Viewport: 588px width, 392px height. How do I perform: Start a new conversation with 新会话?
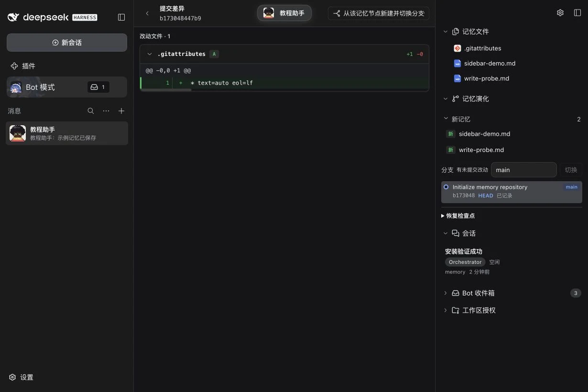click(67, 43)
